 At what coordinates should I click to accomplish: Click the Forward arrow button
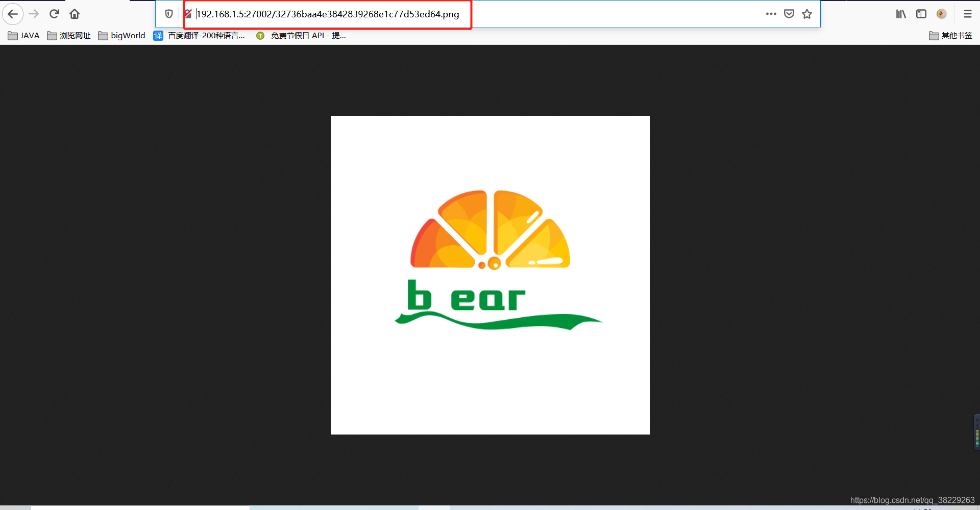click(x=34, y=14)
